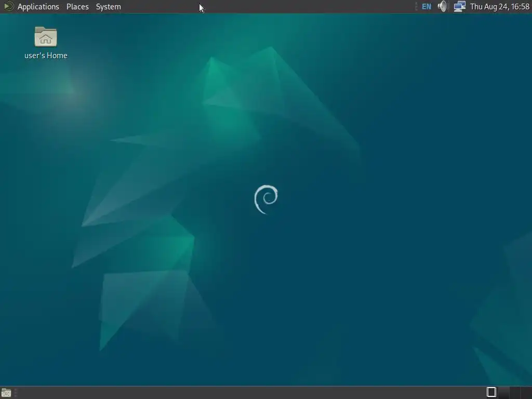The width and height of the screenshot is (532, 399).
Task: Click the MATE logo icon in the top panel
Action: click(8, 6)
